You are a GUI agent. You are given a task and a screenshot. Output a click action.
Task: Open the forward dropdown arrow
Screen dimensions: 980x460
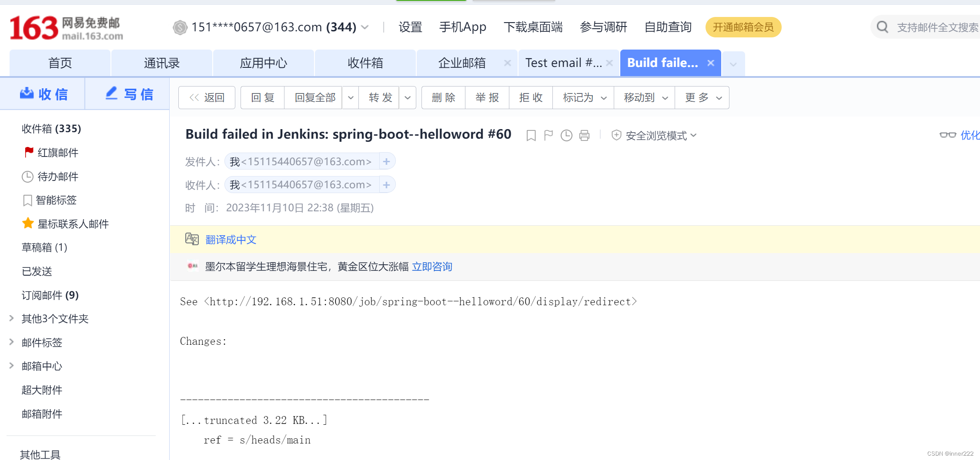pos(408,97)
